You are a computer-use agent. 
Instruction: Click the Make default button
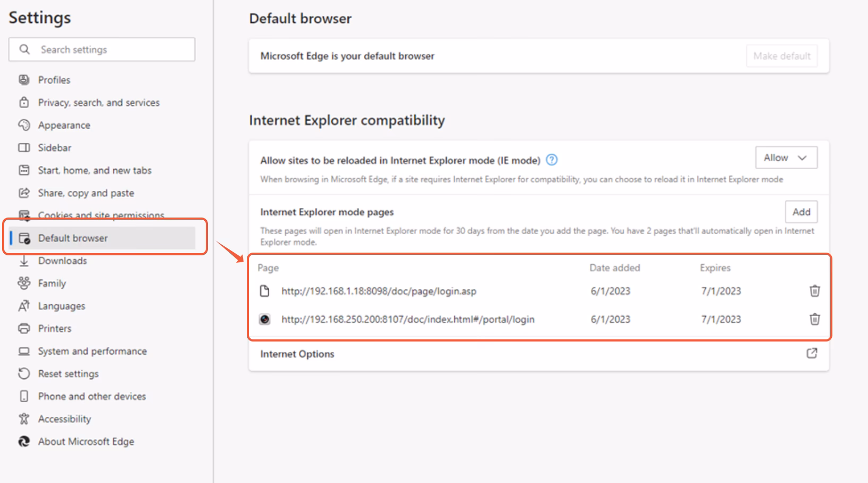(781, 56)
